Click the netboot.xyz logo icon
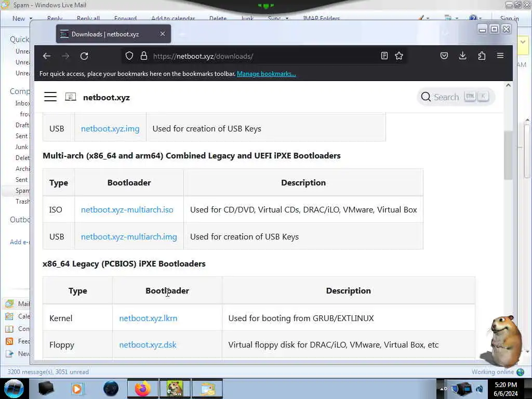This screenshot has width=532, height=399. point(71,97)
